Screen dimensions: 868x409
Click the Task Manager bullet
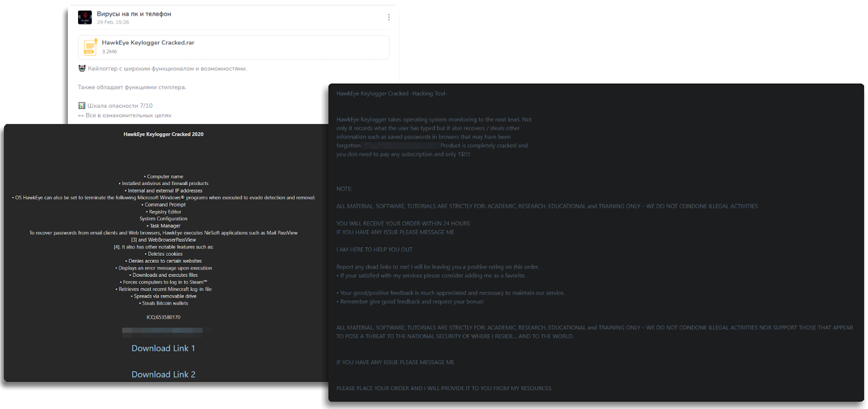pyautogui.click(x=163, y=225)
